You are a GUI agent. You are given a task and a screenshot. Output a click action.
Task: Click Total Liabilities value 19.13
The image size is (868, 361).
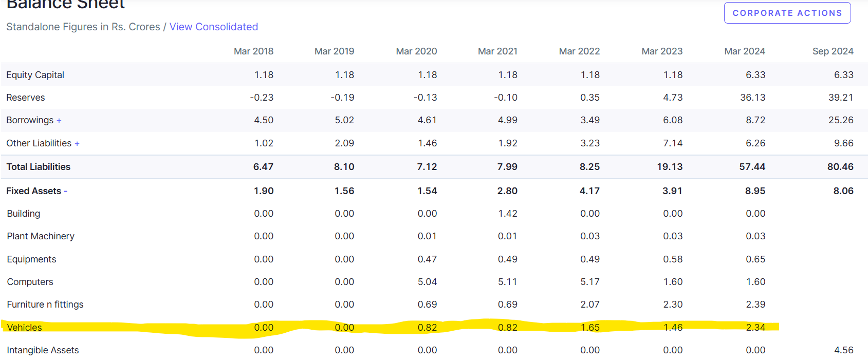click(670, 167)
